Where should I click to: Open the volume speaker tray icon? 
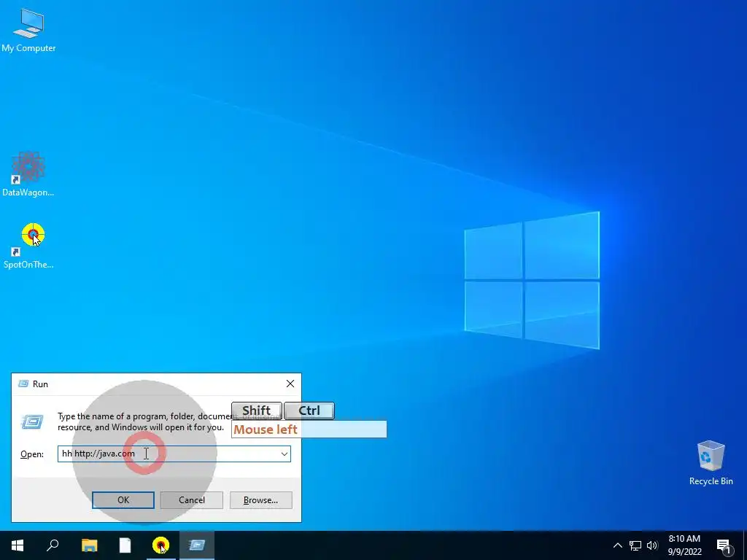point(652,545)
